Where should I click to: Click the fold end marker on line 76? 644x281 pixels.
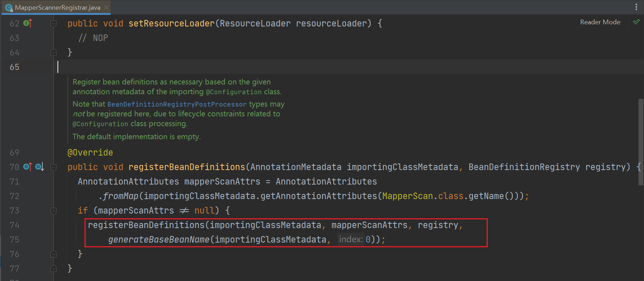53,254
